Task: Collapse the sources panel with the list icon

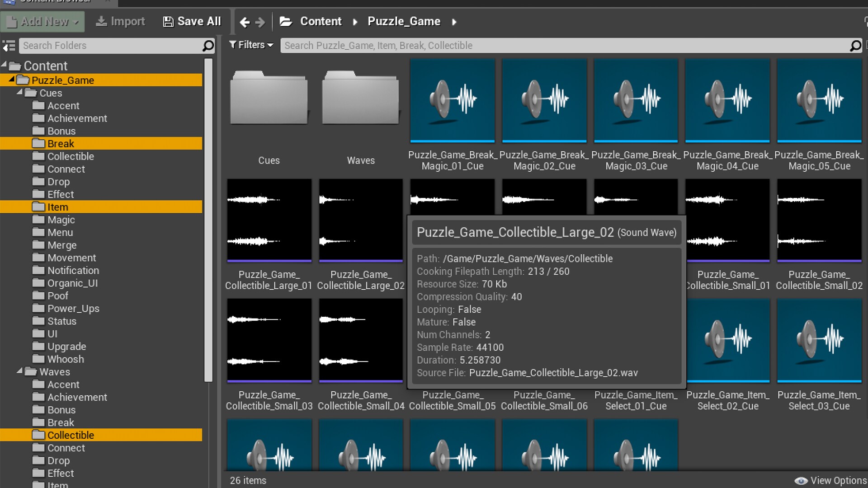Action: (9, 46)
